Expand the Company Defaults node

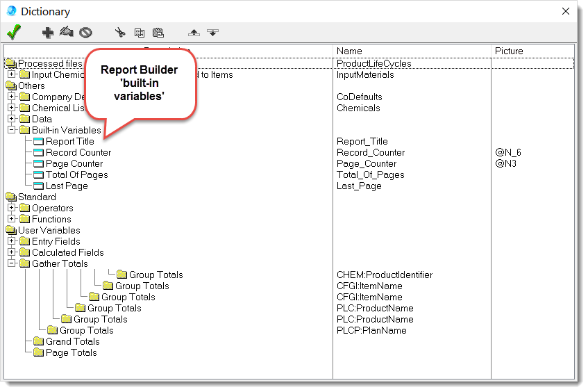(12, 97)
